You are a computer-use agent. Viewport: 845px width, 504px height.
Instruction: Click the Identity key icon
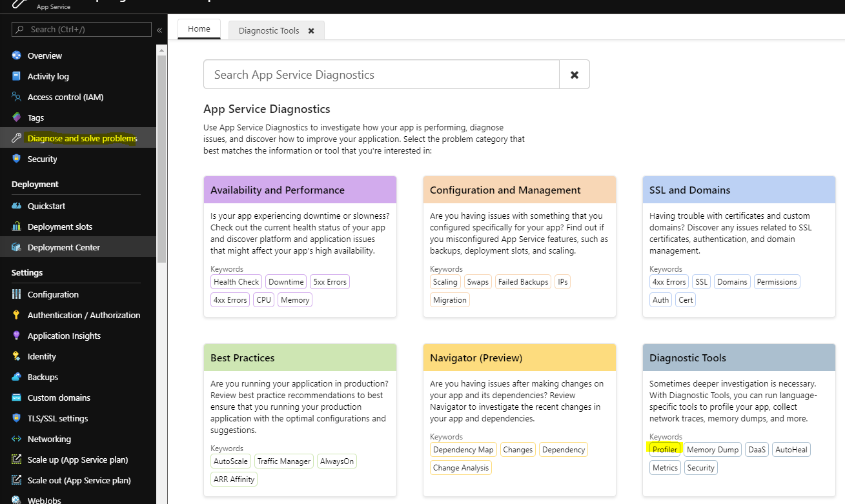click(x=17, y=356)
